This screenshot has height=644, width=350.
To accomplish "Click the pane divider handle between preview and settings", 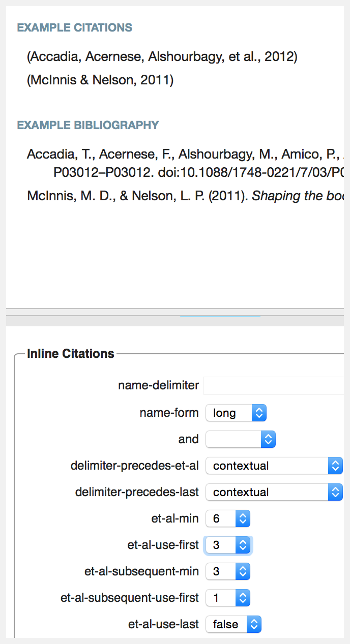I will (x=220, y=316).
